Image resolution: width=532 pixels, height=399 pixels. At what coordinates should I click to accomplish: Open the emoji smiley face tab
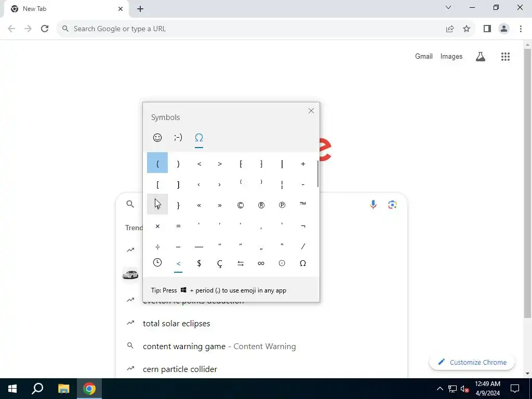(x=157, y=137)
